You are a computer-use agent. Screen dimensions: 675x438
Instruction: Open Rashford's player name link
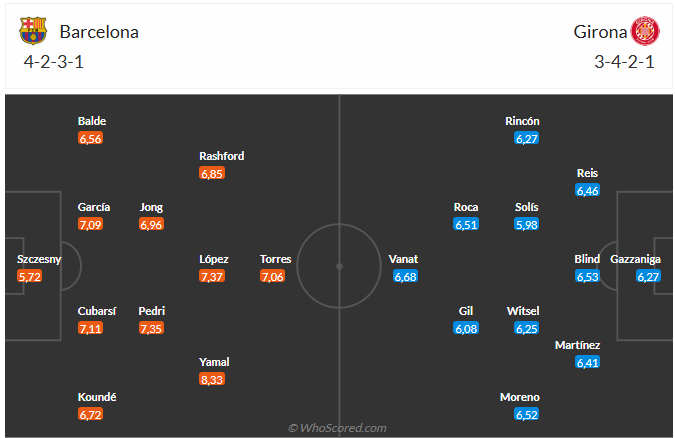click(221, 156)
